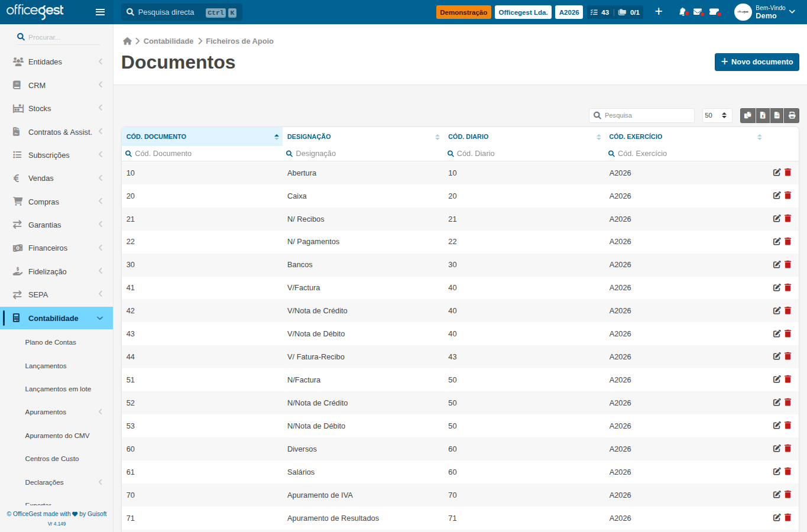
Task: Click the Guisoft footer link
Action: click(97, 514)
